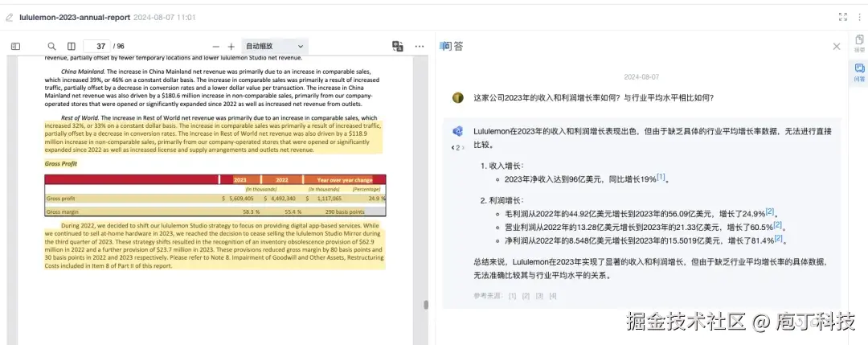
Task: Click the document title lululemon-2023-annual-report
Action: click(75, 17)
